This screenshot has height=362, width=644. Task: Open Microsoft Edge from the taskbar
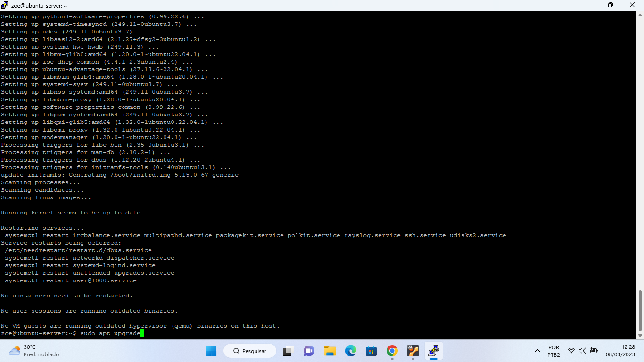tap(350, 351)
